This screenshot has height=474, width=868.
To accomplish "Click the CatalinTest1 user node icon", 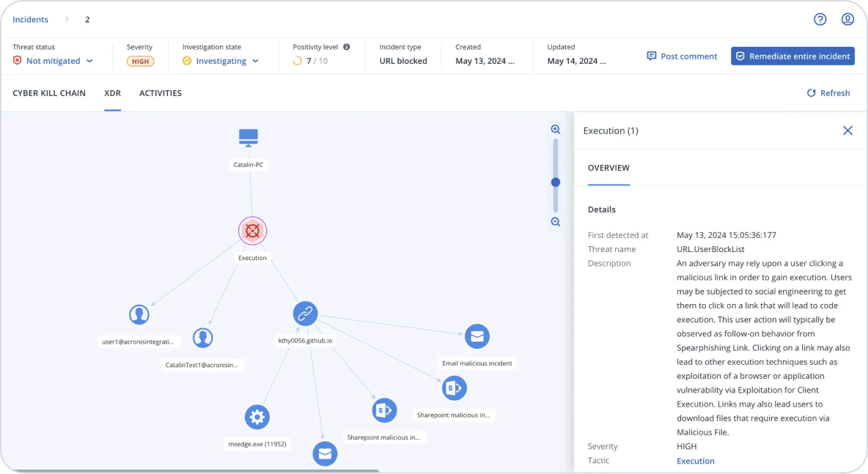I will tap(202, 338).
